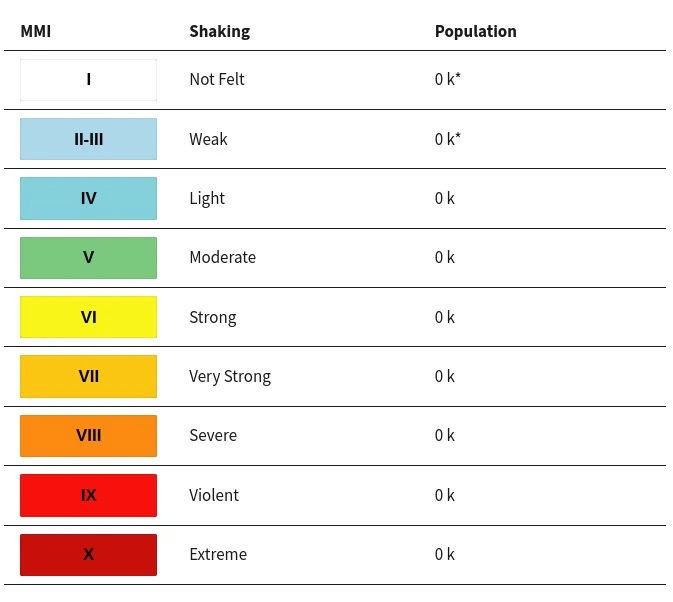Click the Shaking column header

[x=219, y=31]
